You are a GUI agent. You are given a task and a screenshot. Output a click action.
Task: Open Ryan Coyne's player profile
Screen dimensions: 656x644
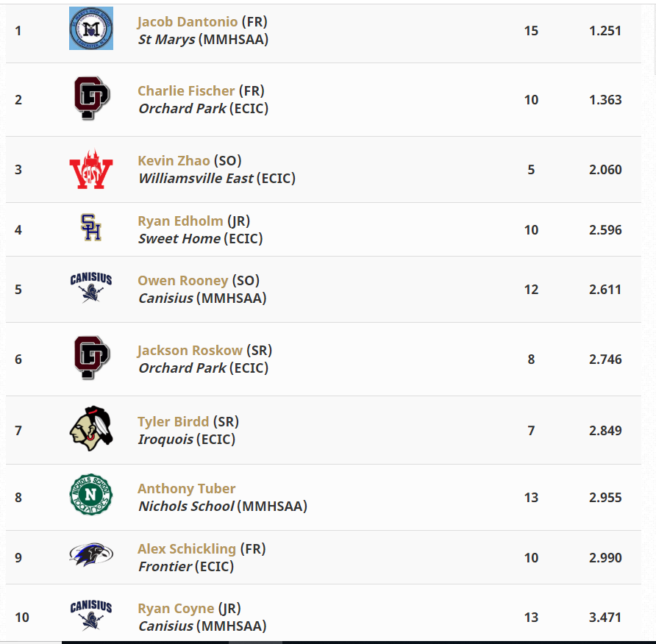click(x=175, y=608)
